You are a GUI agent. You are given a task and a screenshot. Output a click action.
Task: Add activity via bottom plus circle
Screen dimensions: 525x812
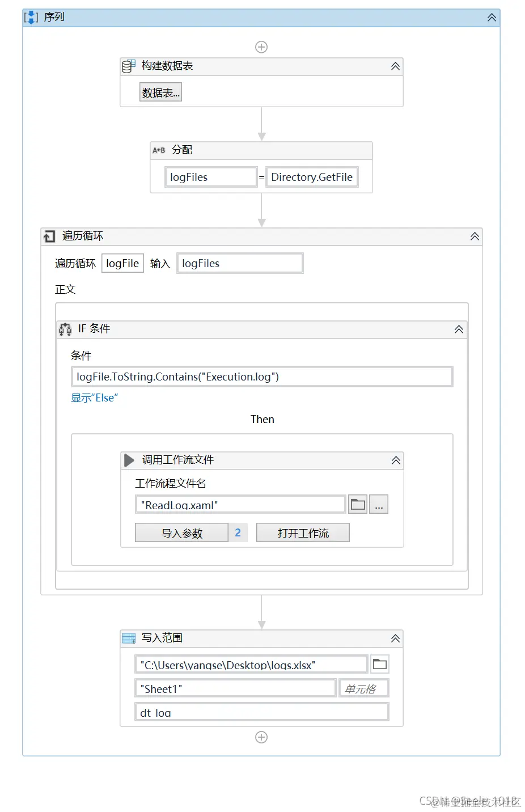coord(261,737)
